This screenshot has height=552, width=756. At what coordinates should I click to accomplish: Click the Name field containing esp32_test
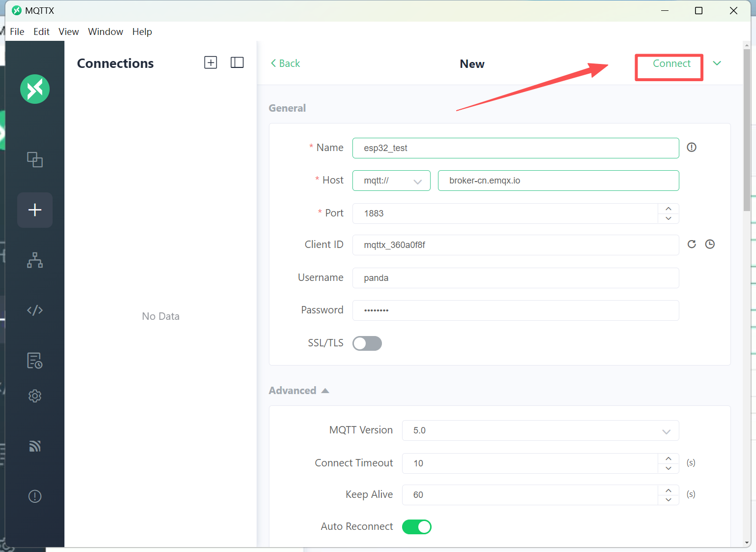(x=516, y=148)
